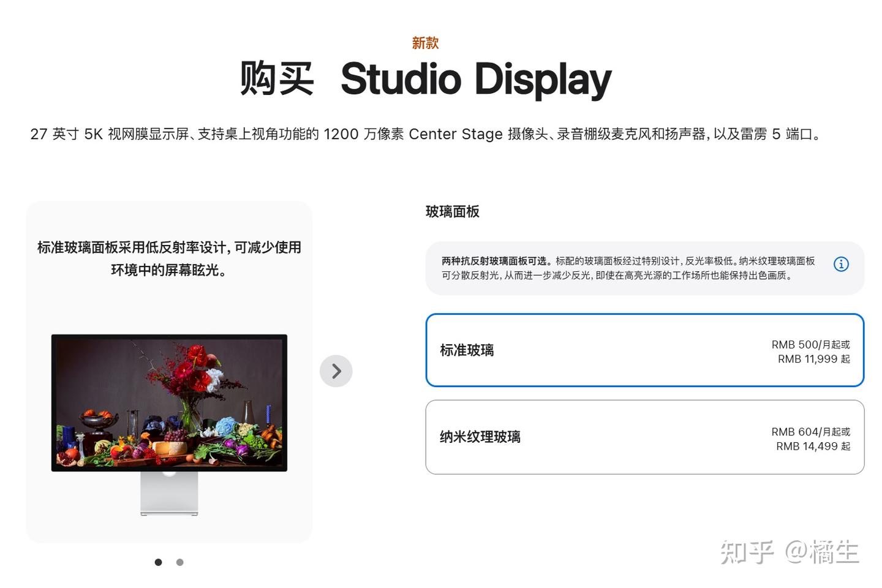Select the 标准玻璃 option

click(x=645, y=350)
